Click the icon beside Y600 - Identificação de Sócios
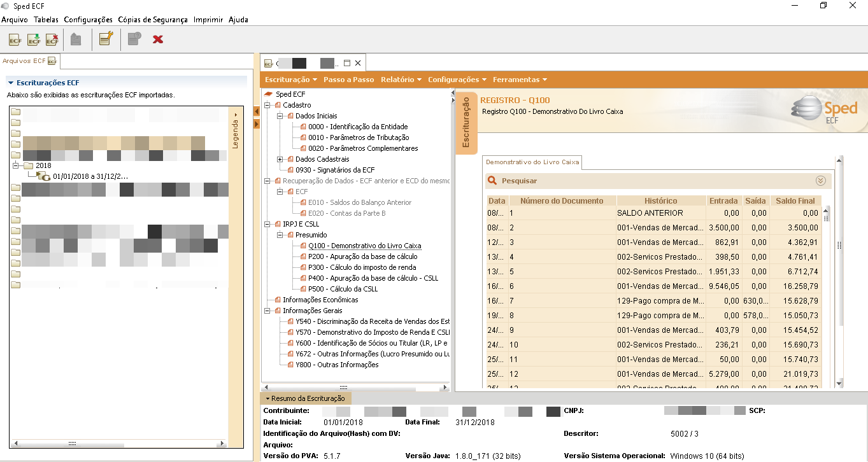 (x=290, y=343)
